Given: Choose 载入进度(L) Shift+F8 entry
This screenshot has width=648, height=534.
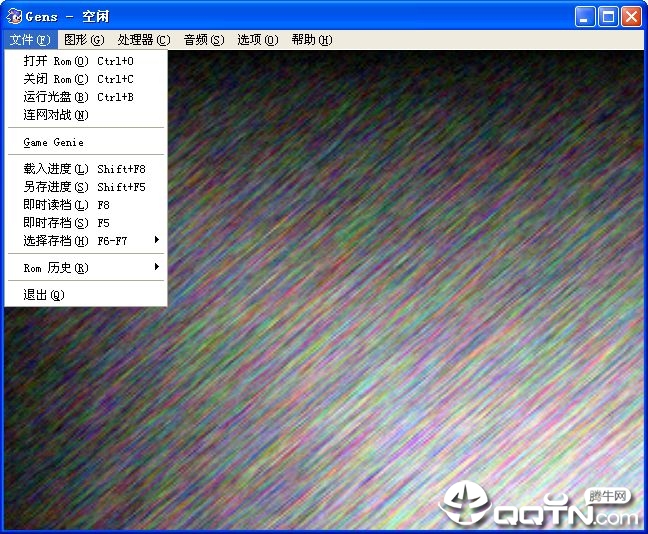Looking at the screenshot, I should [86, 169].
